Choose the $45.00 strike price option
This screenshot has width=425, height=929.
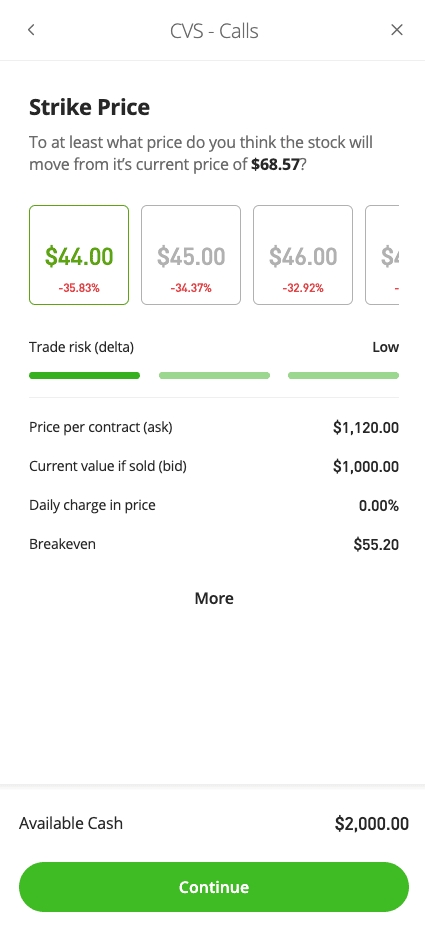coord(191,255)
